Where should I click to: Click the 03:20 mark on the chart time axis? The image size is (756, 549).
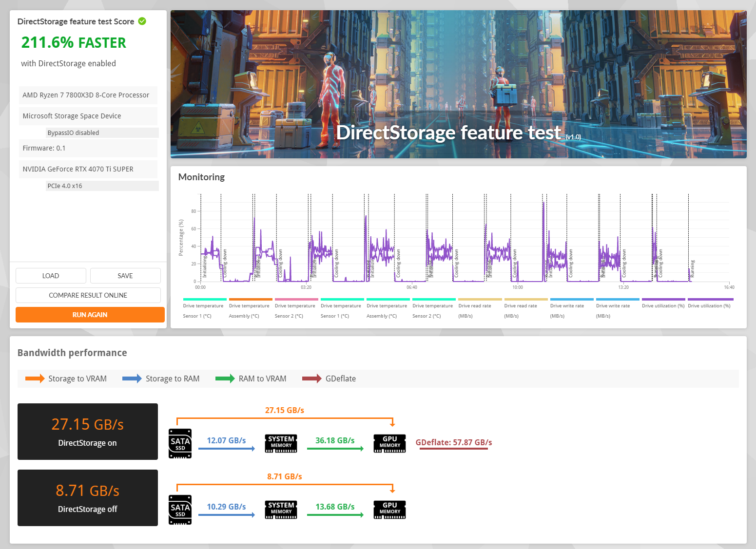(x=306, y=287)
